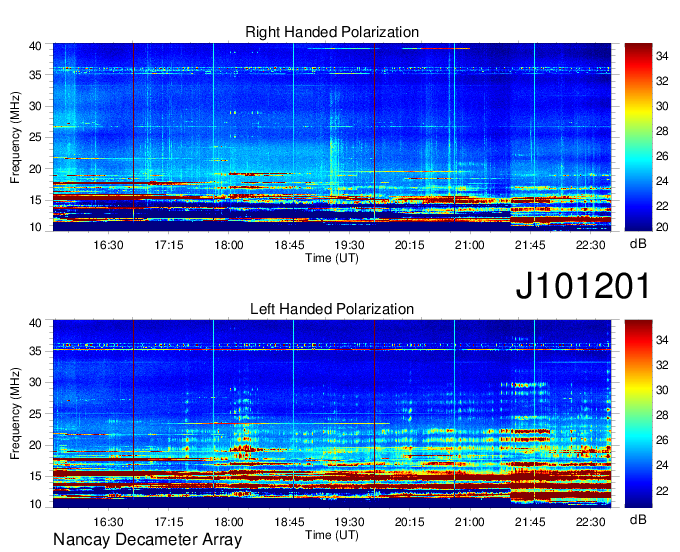Click the Right Handed Polarization spectrogram image

tap(332, 137)
